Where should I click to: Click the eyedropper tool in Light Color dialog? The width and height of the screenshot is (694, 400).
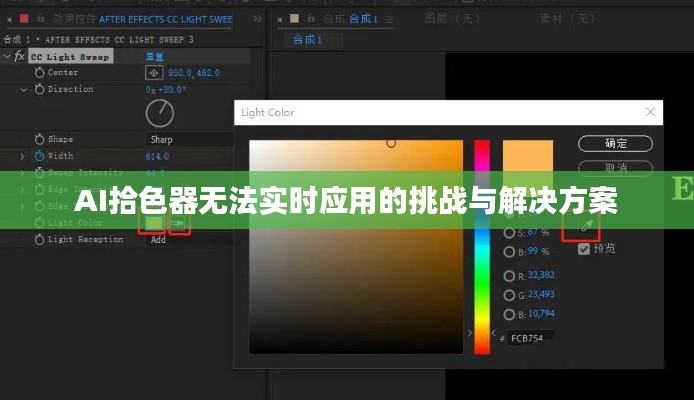(586, 225)
